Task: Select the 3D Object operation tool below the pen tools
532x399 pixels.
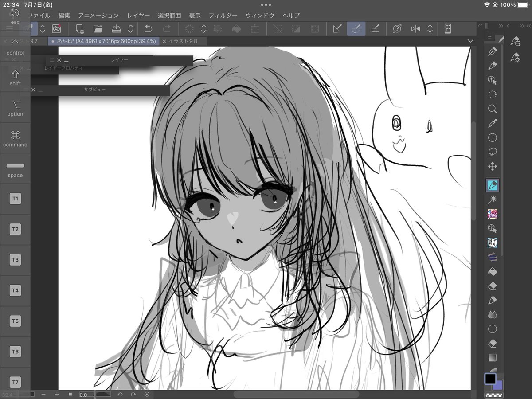Action: (x=492, y=80)
